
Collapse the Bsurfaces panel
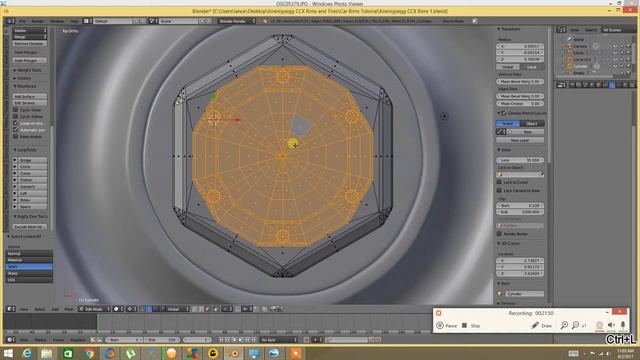click(x=25, y=86)
